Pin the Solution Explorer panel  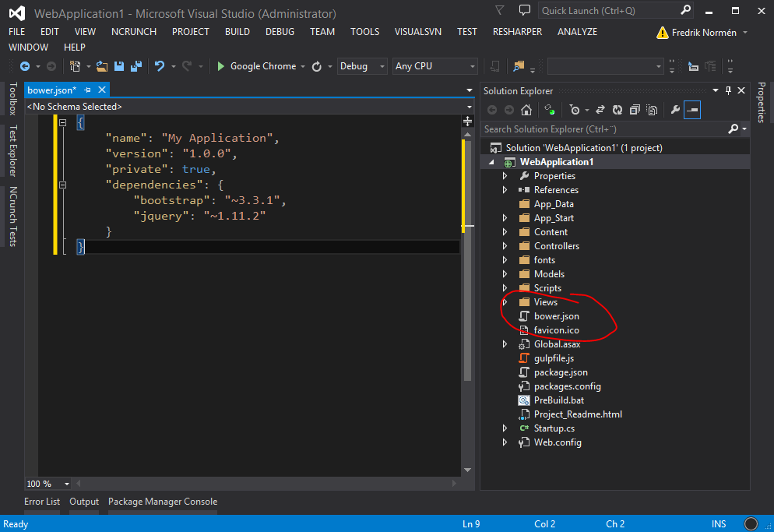tap(728, 90)
